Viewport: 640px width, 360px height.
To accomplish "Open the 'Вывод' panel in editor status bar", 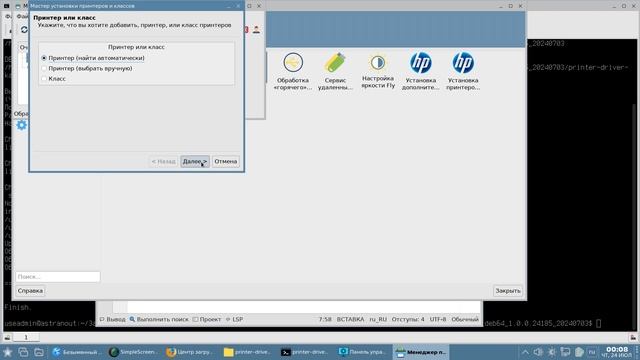I will tap(113, 319).
